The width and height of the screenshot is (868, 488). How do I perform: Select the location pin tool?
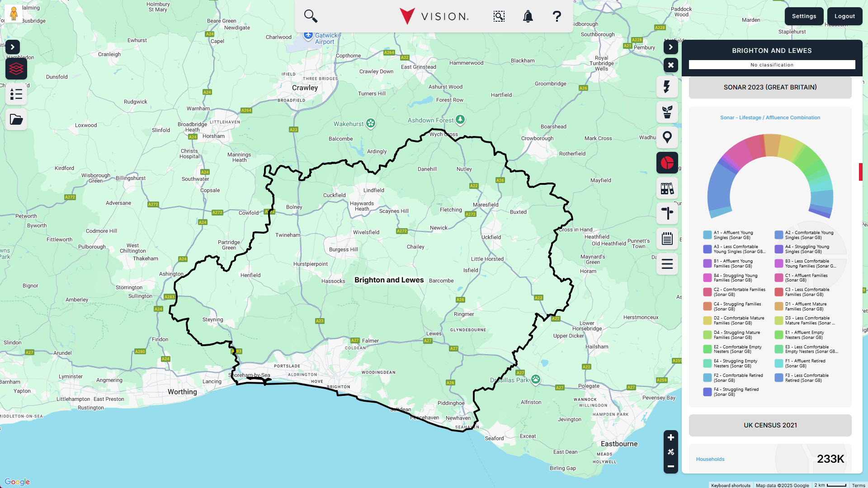667,137
